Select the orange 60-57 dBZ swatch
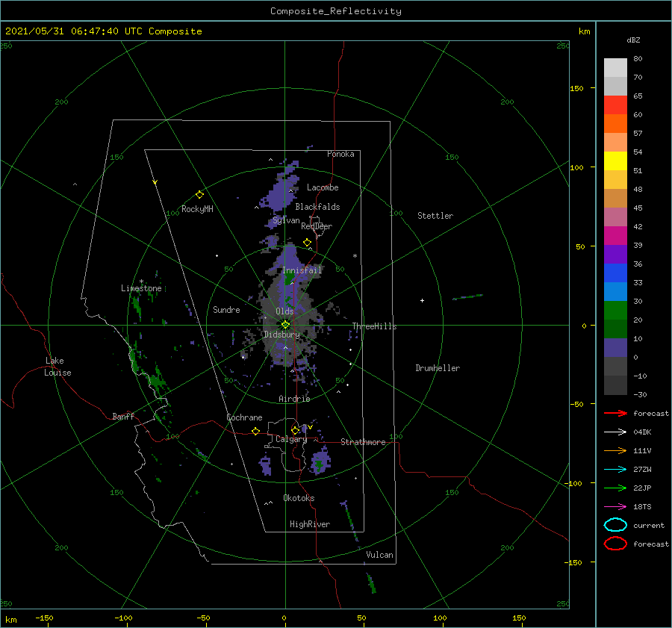 coord(615,124)
